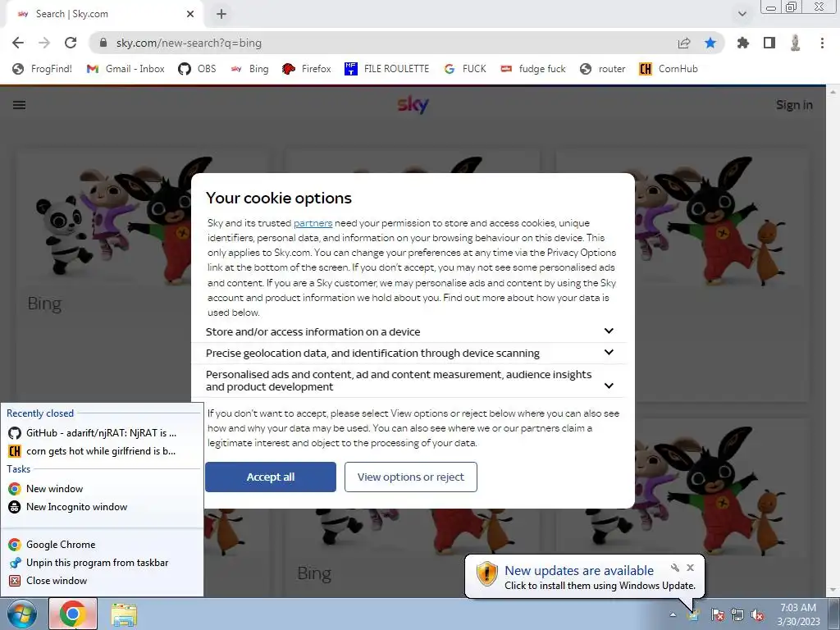The height and width of the screenshot is (630, 840).
Task: Open Chrome's side panel icon
Action: [x=769, y=43]
